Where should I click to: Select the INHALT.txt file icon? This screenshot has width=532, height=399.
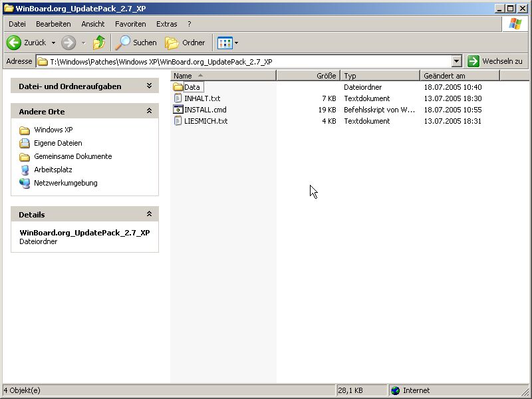click(178, 98)
